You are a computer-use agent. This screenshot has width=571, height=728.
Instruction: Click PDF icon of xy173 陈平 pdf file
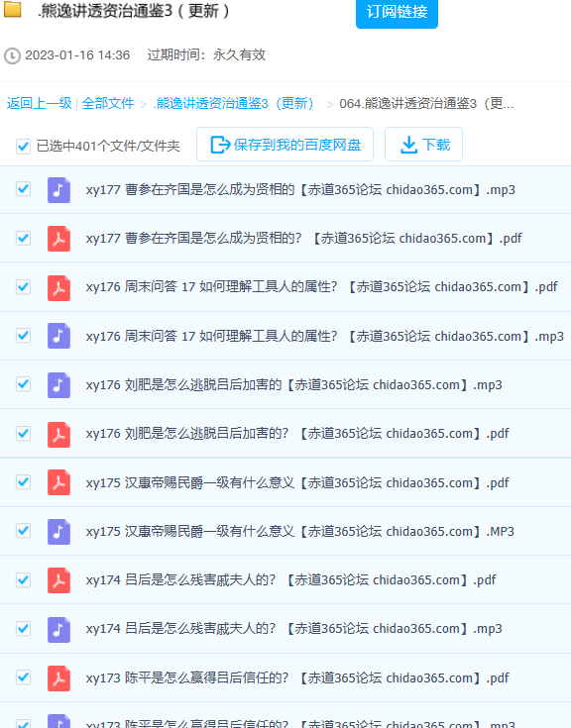(x=58, y=677)
